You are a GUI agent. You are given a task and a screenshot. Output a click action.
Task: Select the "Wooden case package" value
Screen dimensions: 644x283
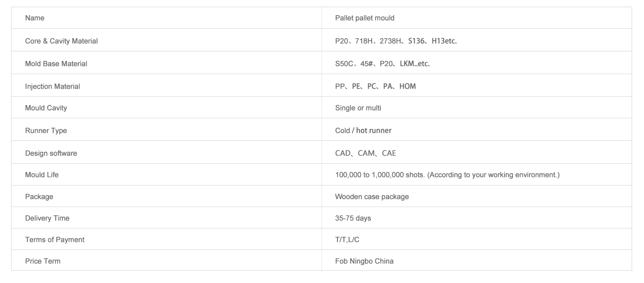click(x=372, y=197)
